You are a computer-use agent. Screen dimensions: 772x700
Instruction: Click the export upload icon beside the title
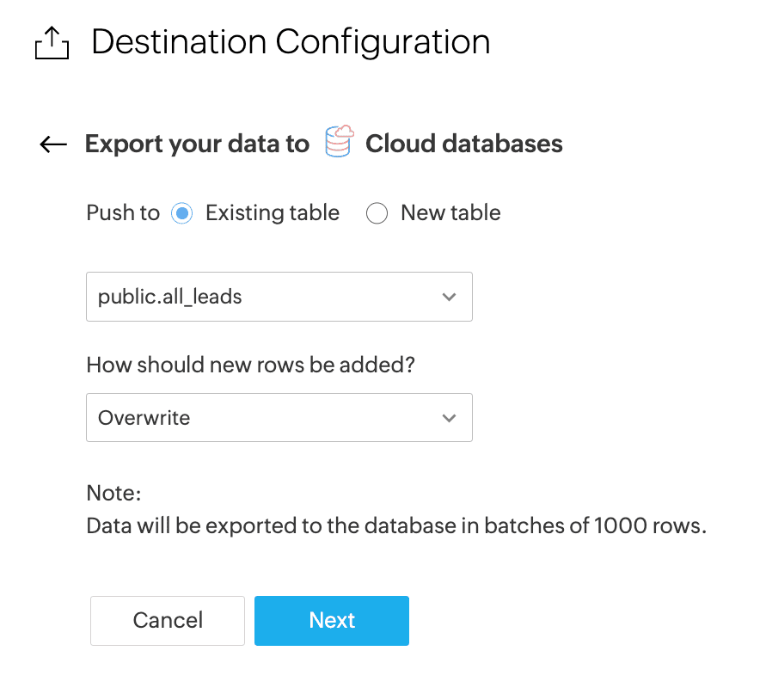pos(52,43)
